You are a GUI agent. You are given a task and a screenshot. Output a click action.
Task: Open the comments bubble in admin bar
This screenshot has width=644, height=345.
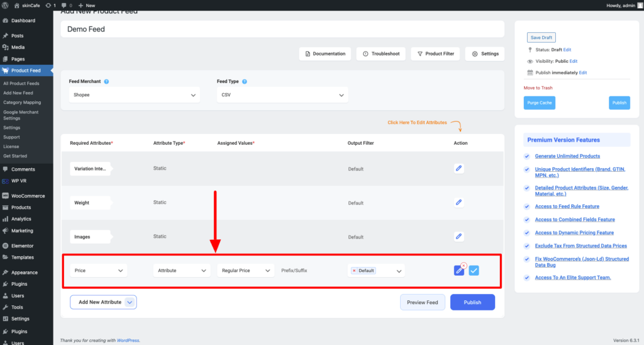[67, 5]
